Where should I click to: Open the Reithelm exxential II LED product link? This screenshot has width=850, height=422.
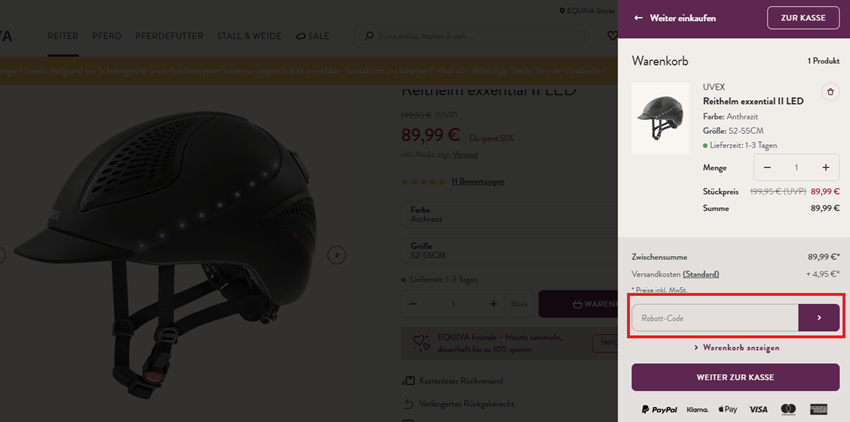coord(753,101)
